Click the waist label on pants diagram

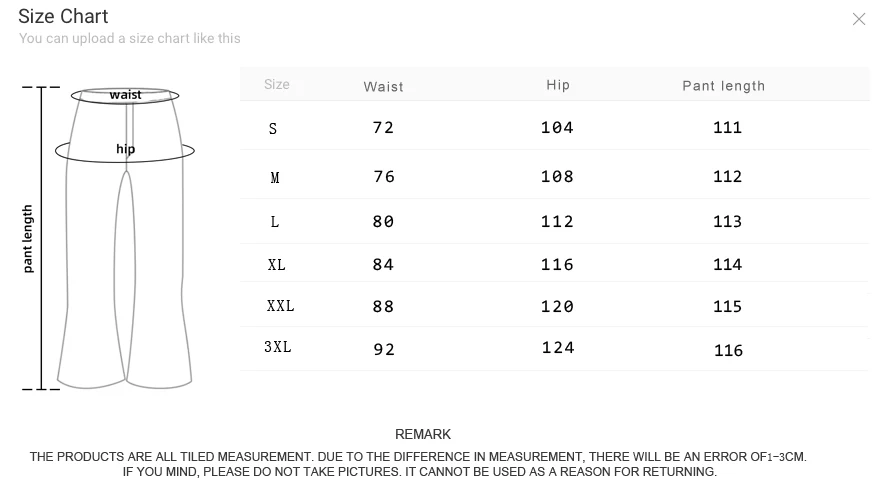pyautogui.click(x=125, y=94)
